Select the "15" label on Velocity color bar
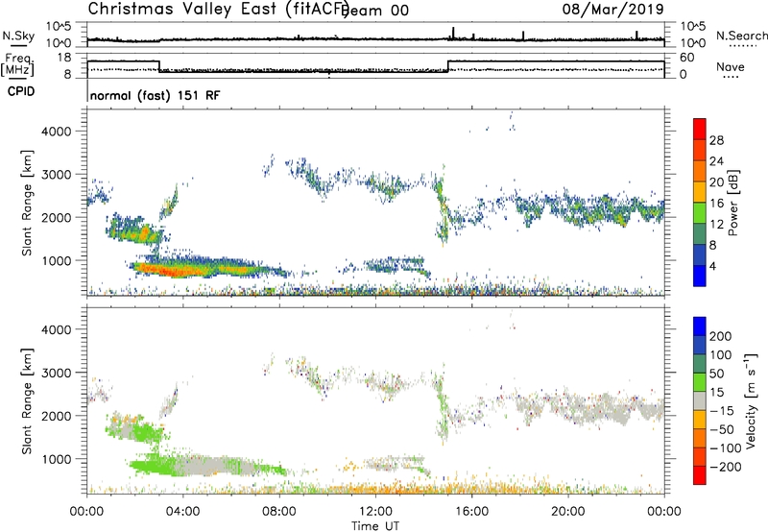The width and height of the screenshot is (768, 532). point(716,393)
